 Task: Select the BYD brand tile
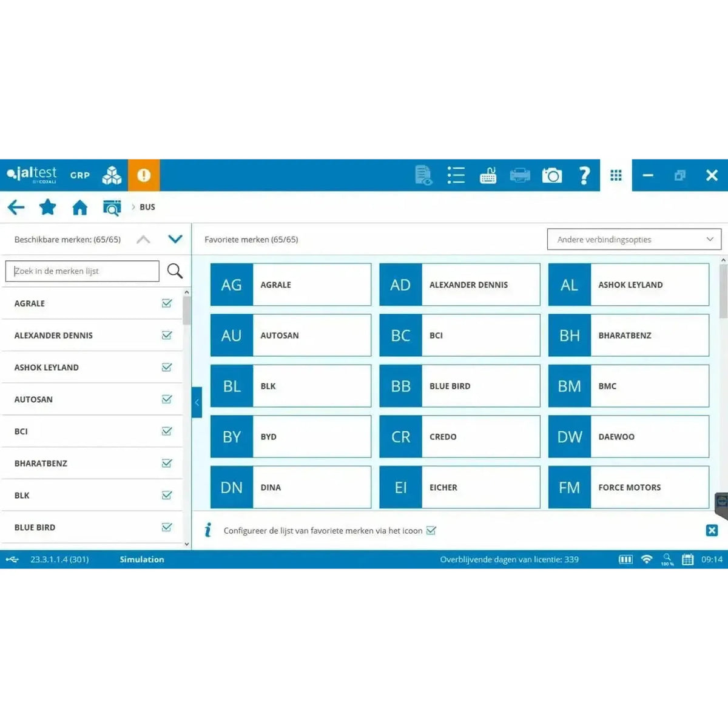click(291, 436)
